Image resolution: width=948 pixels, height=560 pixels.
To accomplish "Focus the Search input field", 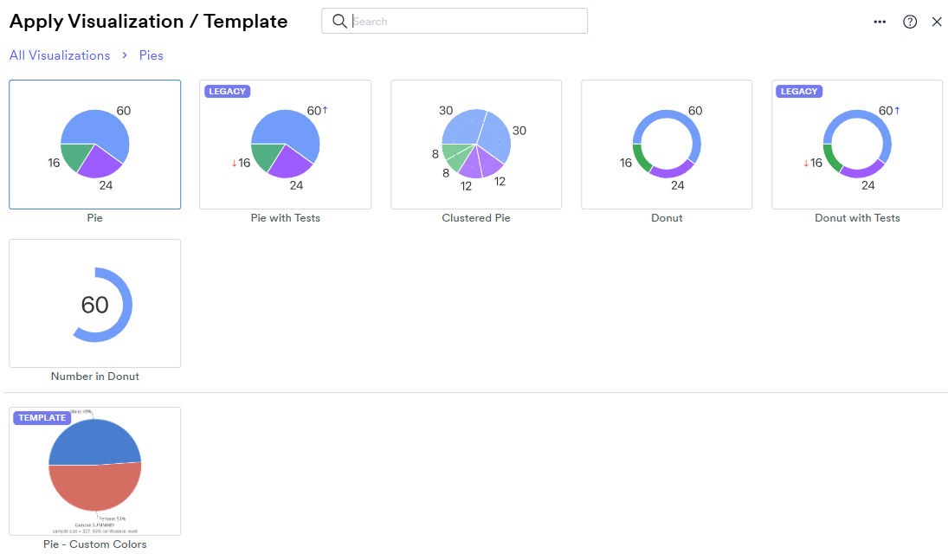I will coord(454,21).
